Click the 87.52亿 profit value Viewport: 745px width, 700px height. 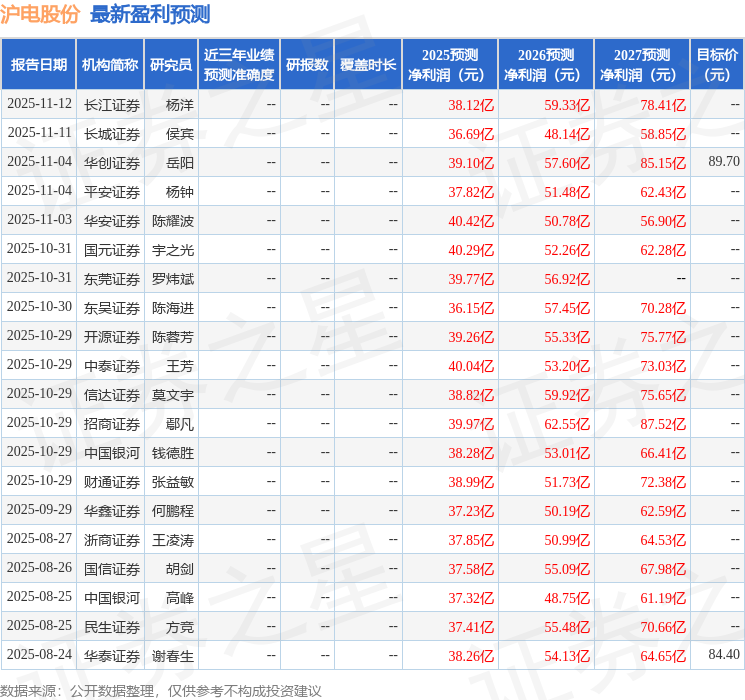tap(663, 424)
